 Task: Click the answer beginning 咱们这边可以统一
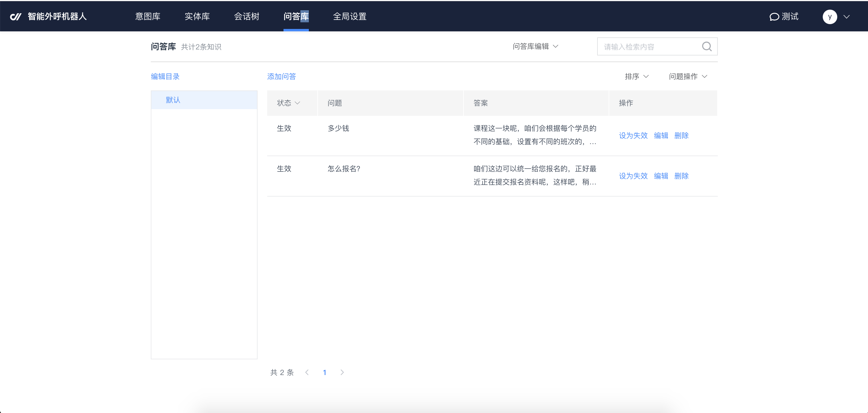[535, 175]
